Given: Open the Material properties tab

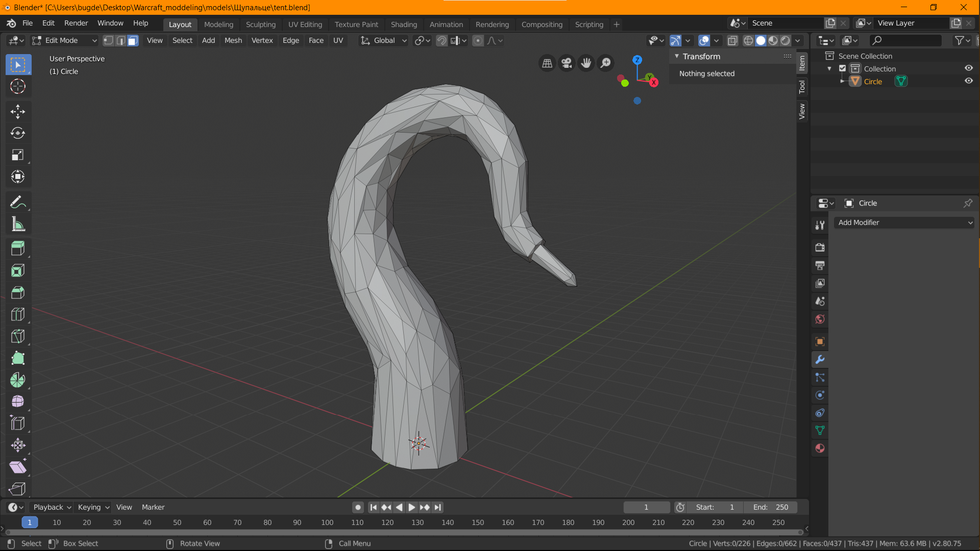Looking at the screenshot, I should (x=820, y=448).
